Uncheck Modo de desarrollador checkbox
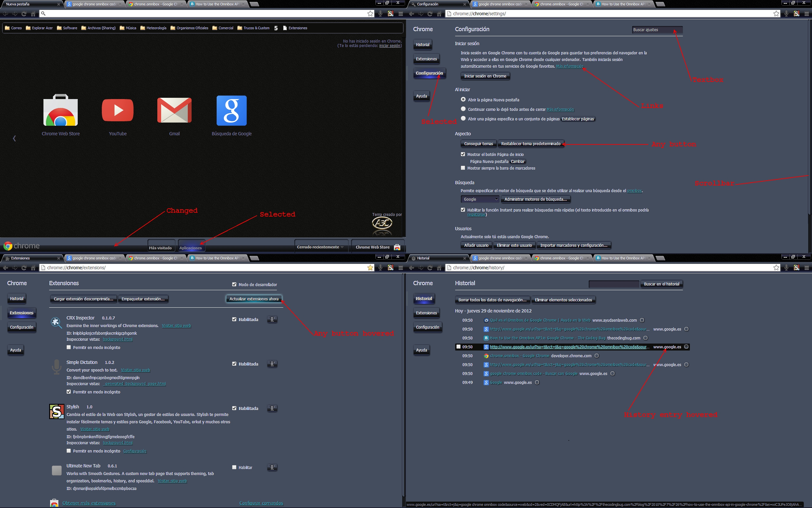This screenshot has width=812, height=508. [x=234, y=284]
